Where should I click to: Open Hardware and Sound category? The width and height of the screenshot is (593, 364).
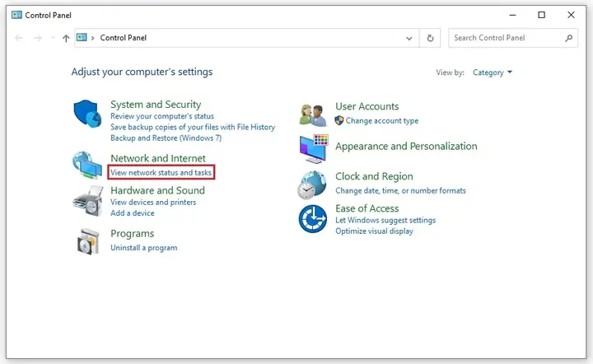(x=157, y=190)
